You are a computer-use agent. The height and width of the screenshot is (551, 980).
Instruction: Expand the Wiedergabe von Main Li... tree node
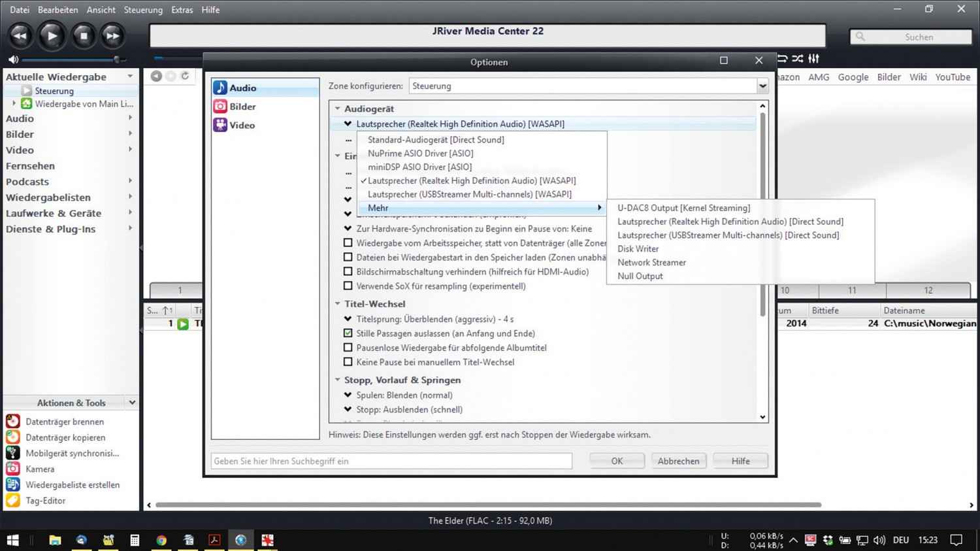[14, 103]
